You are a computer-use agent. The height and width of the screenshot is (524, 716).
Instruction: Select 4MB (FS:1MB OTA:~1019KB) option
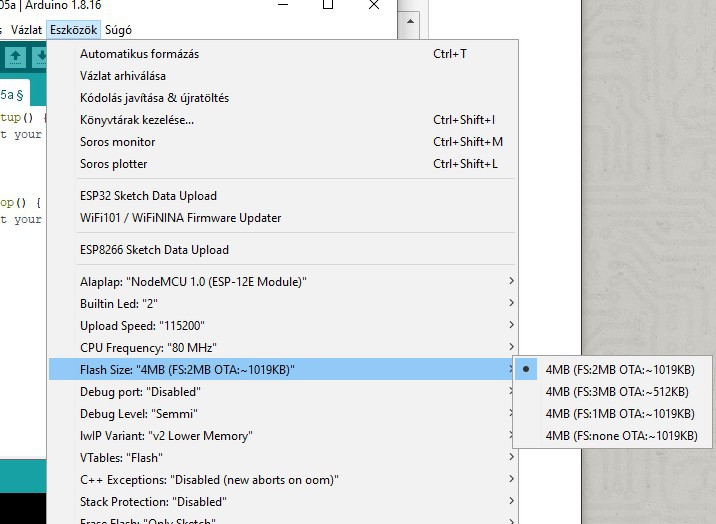[x=612, y=414]
